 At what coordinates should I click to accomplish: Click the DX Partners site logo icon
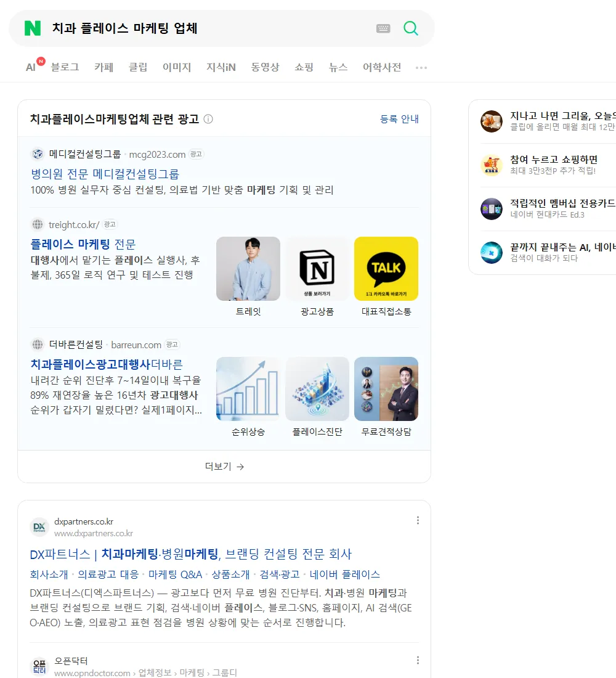pos(39,527)
